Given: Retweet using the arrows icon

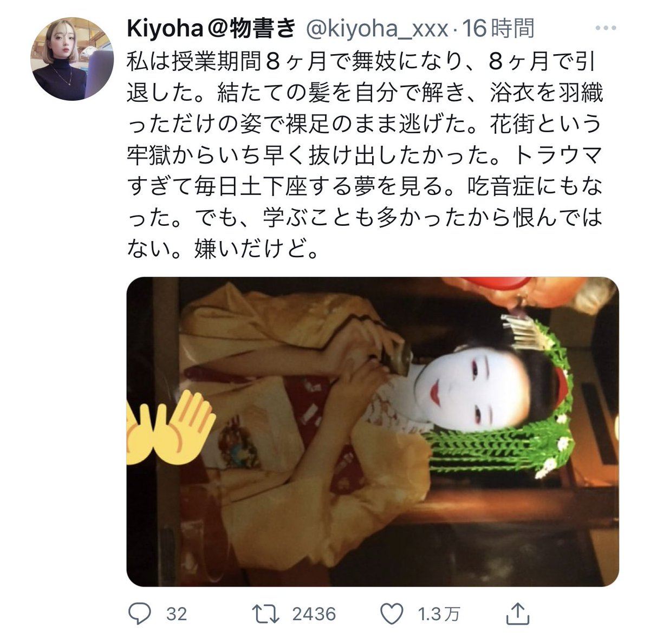Looking at the screenshot, I should (x=266, y=614).
